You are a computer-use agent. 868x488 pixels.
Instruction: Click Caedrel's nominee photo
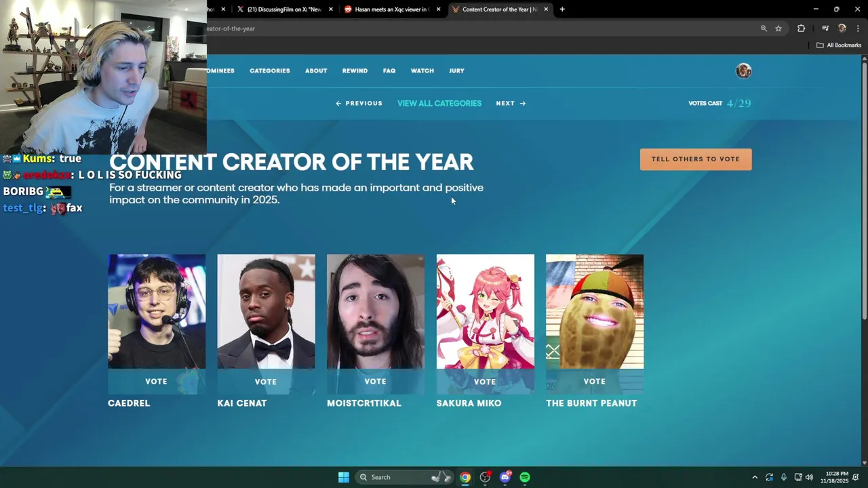(x=157, y=312)
